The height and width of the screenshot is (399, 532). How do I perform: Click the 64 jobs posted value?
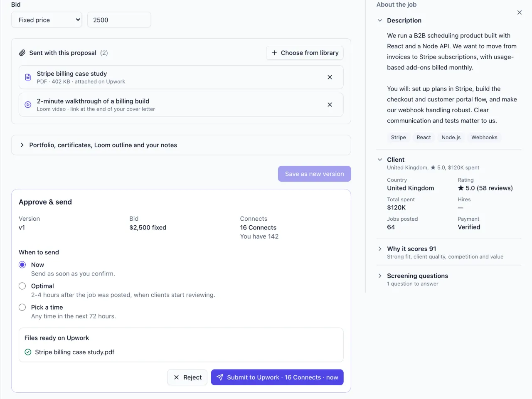[391, 227]
